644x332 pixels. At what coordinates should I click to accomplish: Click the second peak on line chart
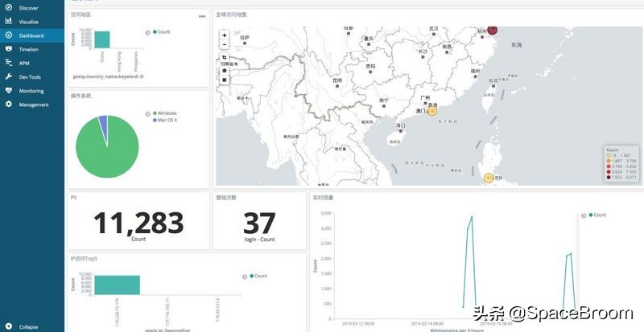[571, 253]
